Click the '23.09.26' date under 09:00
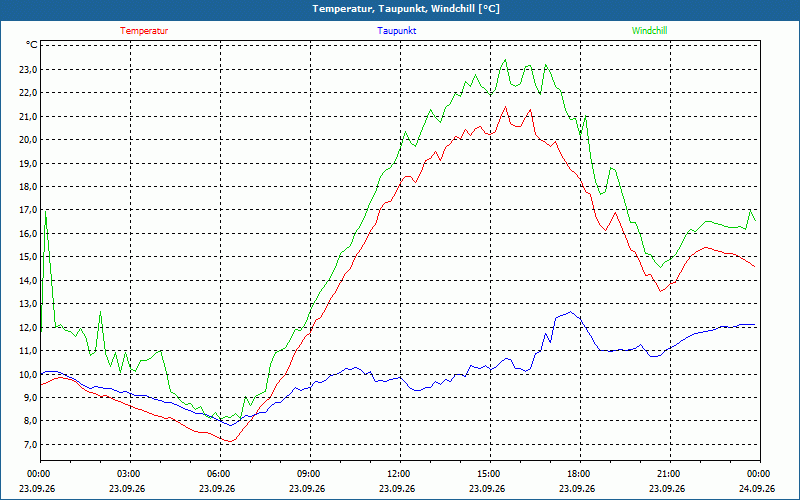This screenshot has width=800, height=500. pos(307,488)
